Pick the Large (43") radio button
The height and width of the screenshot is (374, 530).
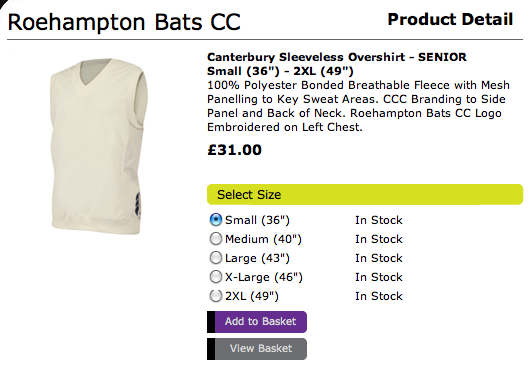click(216, 258)
